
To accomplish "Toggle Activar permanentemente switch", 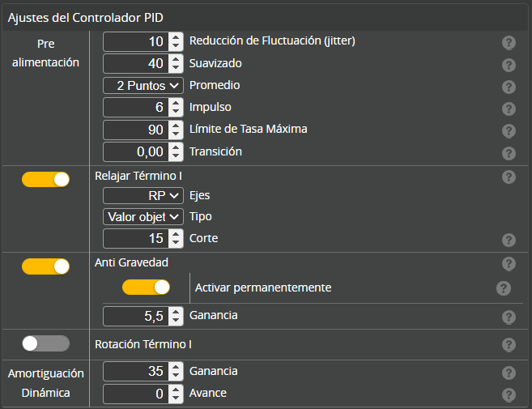I will pyautogui.click(x=146, y=287).
